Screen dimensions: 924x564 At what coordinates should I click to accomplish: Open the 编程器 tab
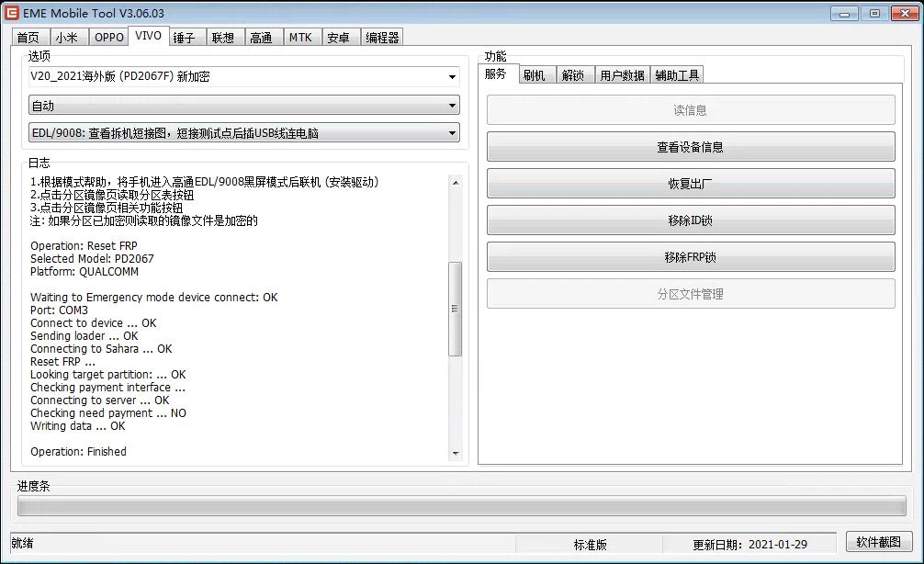point(382,37)
